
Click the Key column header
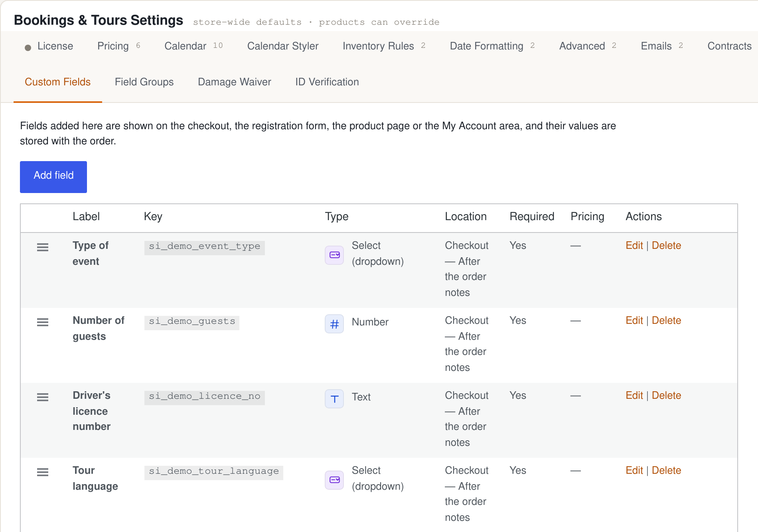153,217
